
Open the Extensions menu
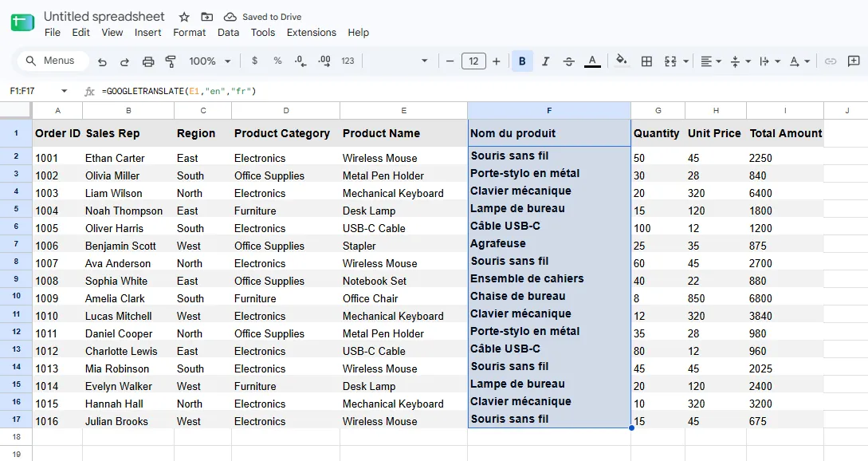click(x=311, y=33)
